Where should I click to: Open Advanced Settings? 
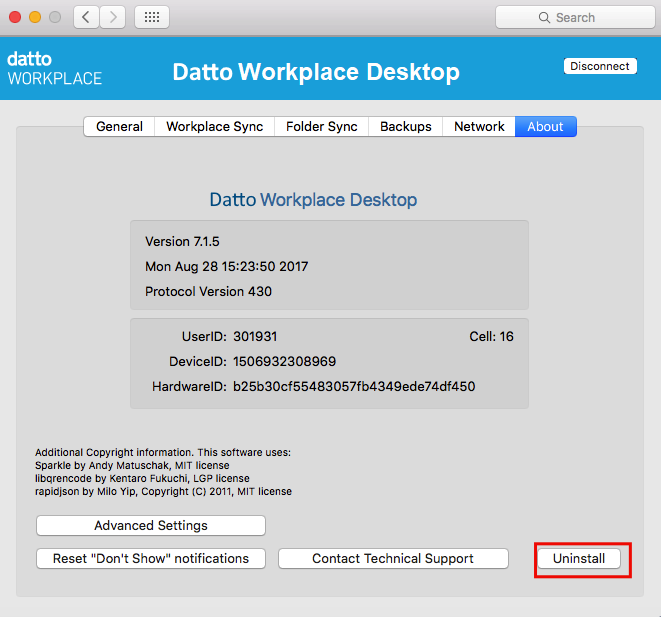click(x=151, y=526)
